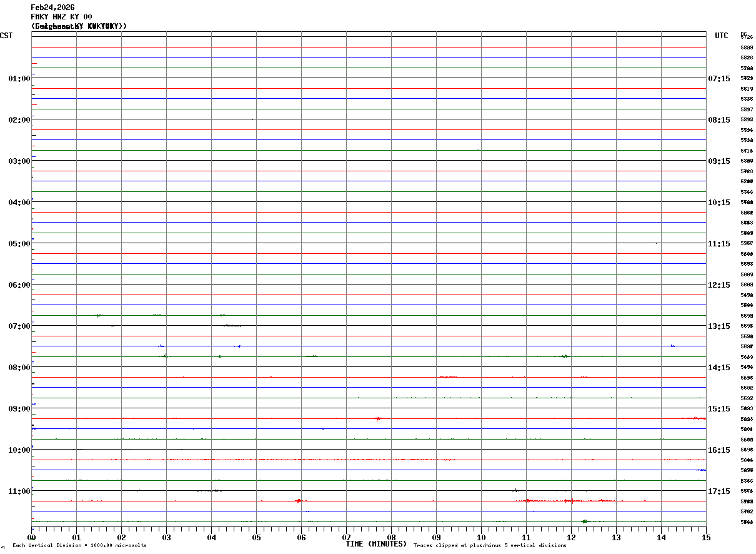Click the 08:15 UTC time label
Viewport: 756px width, 554px height.
(x=719, y=119)
